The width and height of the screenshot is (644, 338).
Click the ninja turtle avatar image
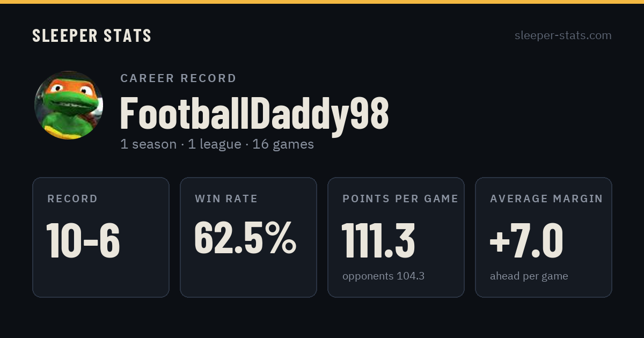point(69,105)
